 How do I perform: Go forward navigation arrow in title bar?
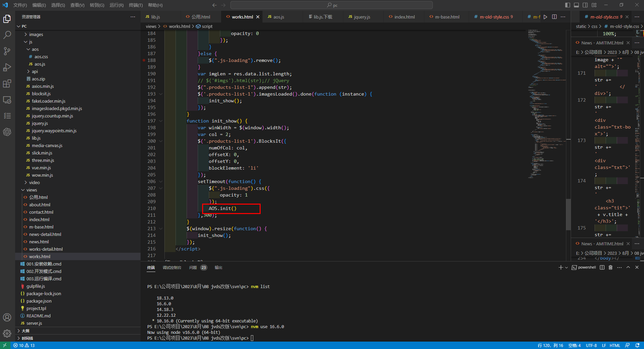click(224, 5)
